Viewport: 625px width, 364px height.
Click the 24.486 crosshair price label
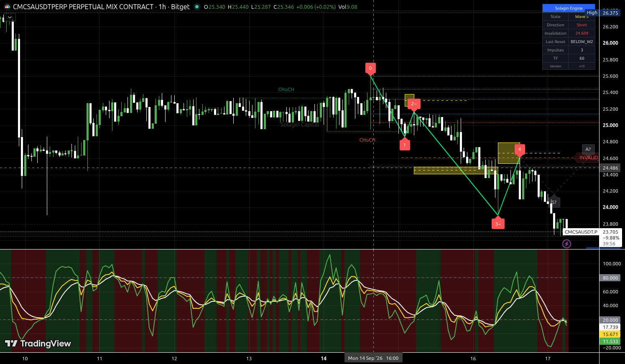click(x=610, y=168)
